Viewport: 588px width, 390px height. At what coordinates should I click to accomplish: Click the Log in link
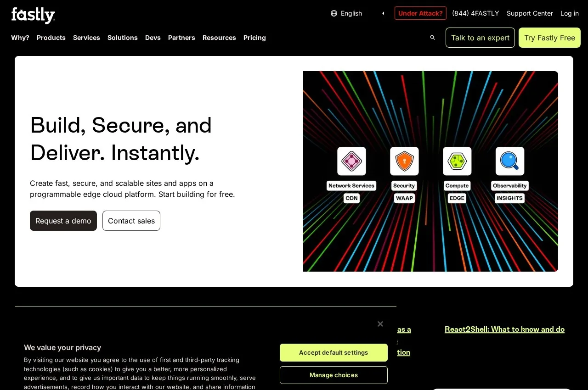(570, 13)
